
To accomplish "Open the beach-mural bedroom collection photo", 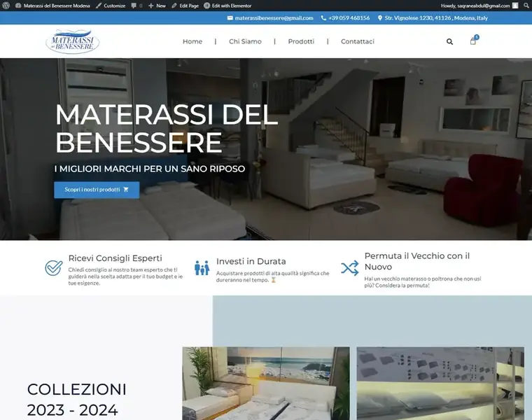I will [x=266, y=384].
